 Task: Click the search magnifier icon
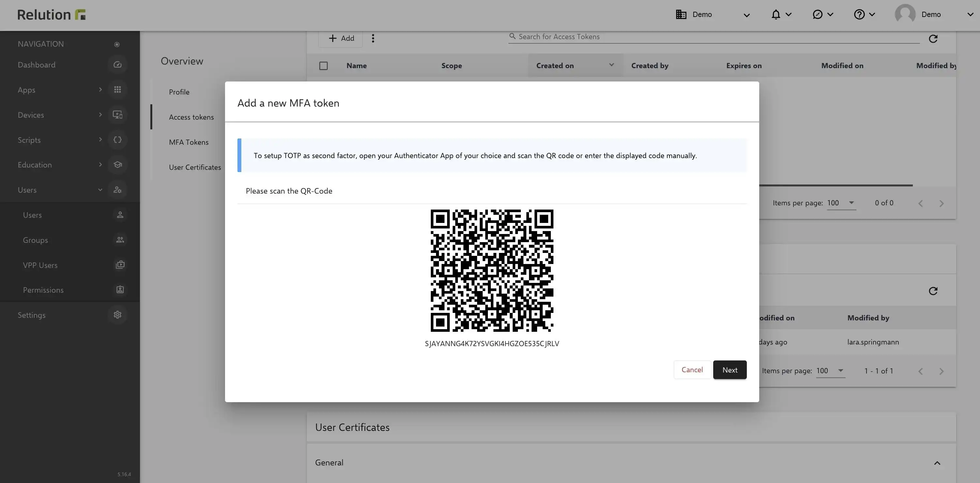click(x=512, y=36)
